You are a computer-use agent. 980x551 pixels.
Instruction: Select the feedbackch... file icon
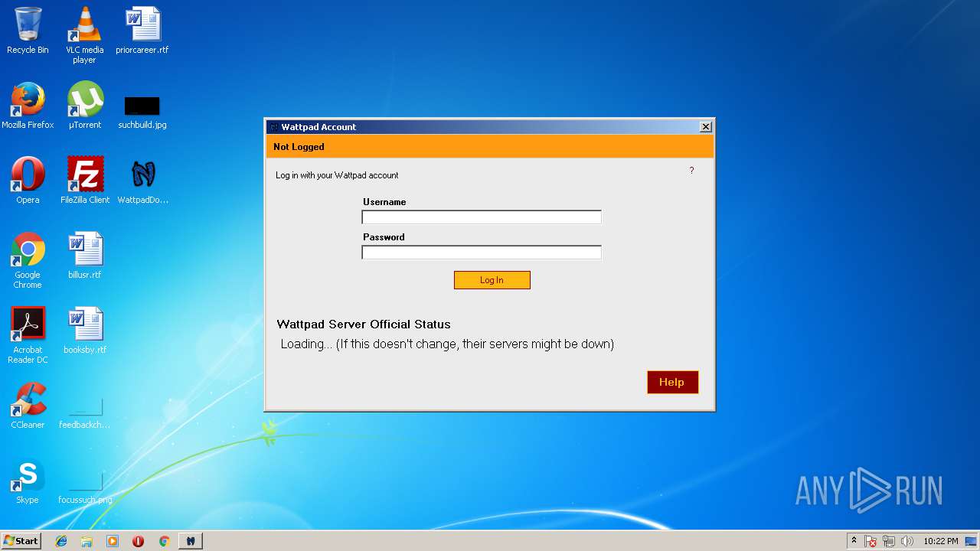(x=85, y=413)
